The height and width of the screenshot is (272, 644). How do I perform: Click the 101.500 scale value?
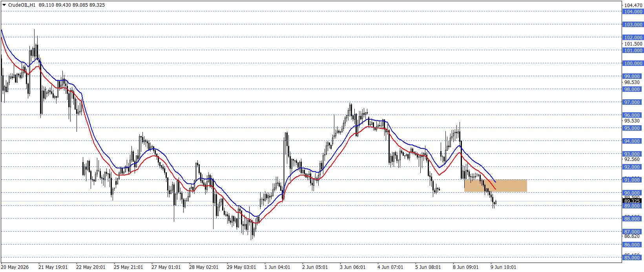pyautogui.click(x=633, y=44)
